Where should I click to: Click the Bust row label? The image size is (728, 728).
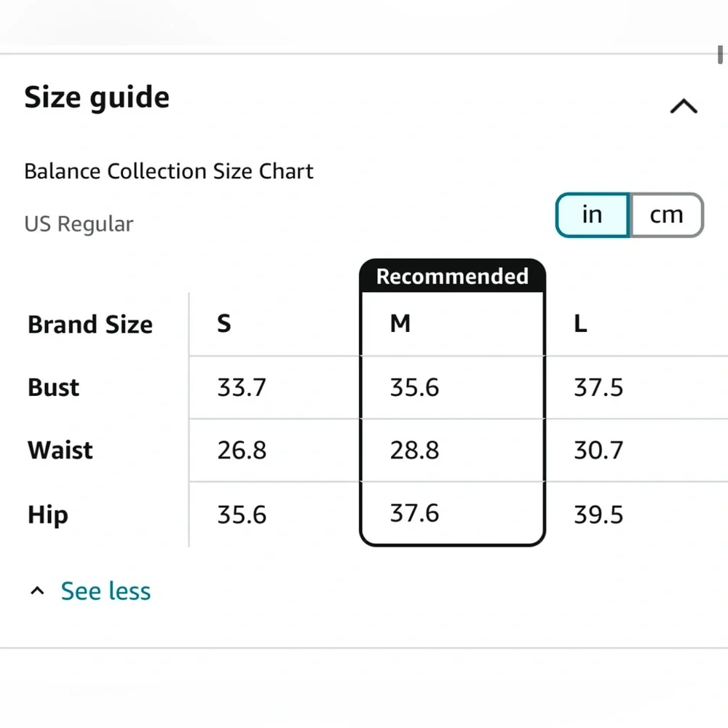52,387
